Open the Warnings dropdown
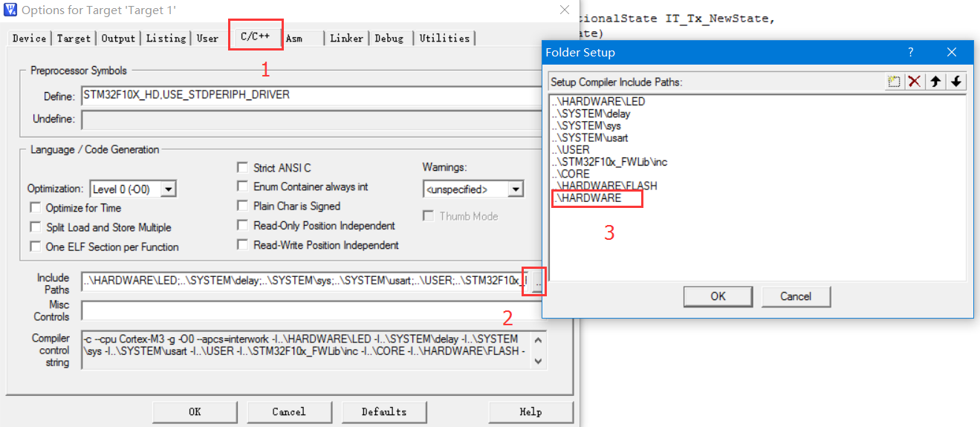980x427 pixels. (516, 189)
